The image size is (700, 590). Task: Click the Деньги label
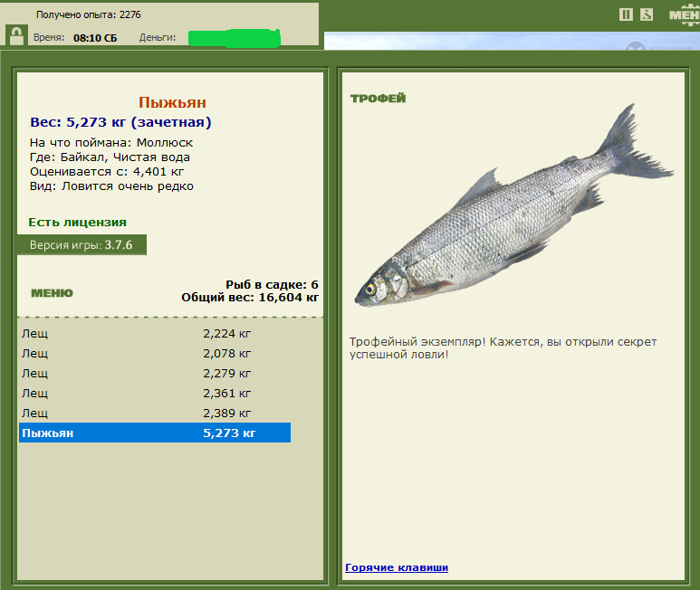[158, 37]
